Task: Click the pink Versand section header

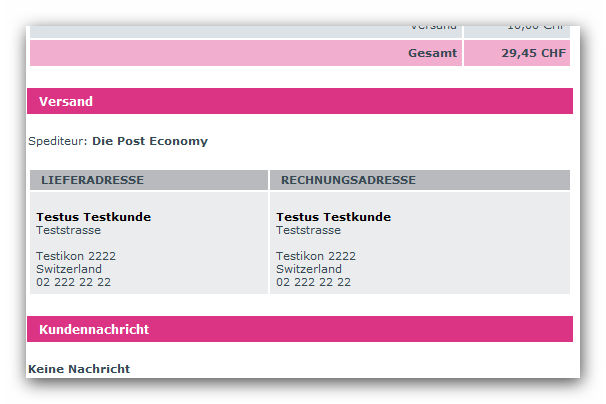Action: (300, 101)
